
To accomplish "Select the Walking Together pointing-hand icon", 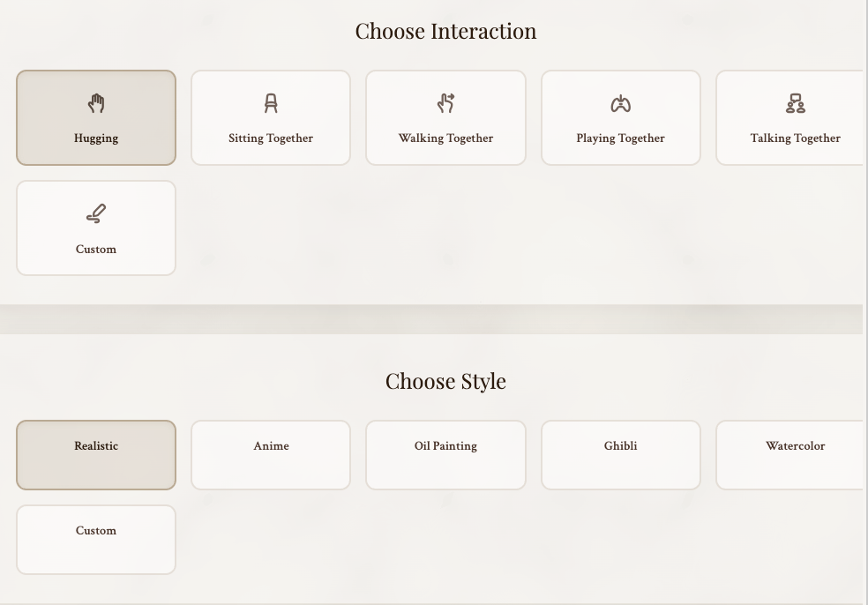I will pyautogui.click(x=445, y=104).
